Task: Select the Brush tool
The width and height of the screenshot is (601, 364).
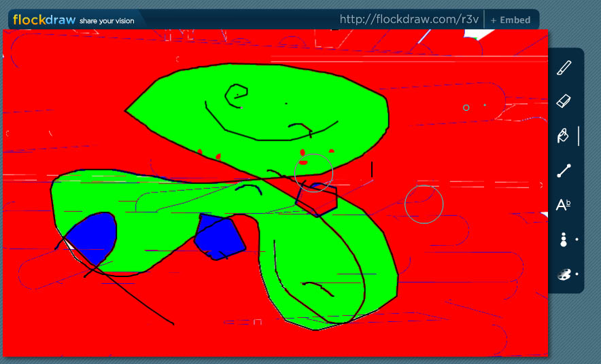Action: pos(564,68)
